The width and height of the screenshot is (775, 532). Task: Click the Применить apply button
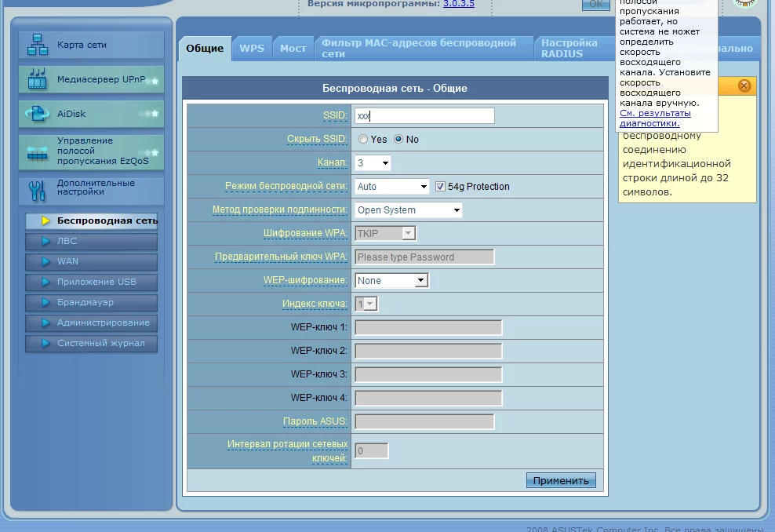point(561,480)
